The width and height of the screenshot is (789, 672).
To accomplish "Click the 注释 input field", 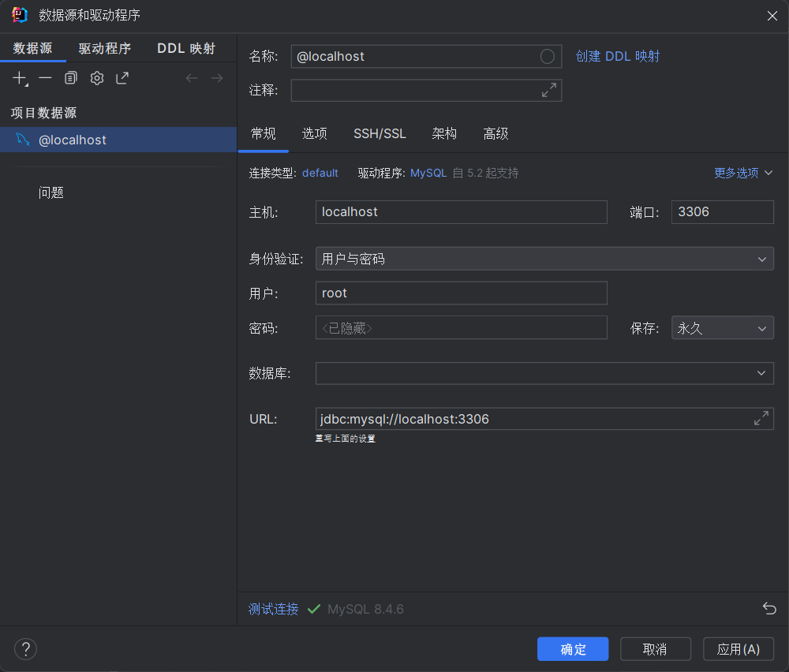I will [426, 90].
